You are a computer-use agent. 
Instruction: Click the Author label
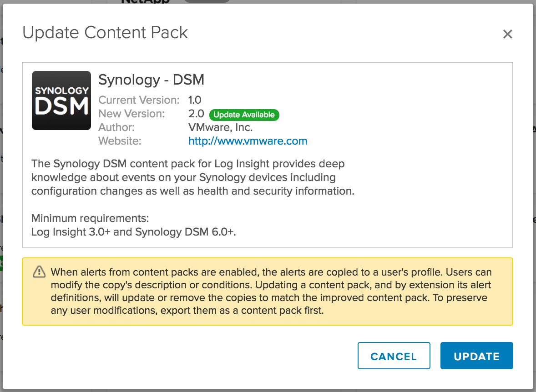116,127
